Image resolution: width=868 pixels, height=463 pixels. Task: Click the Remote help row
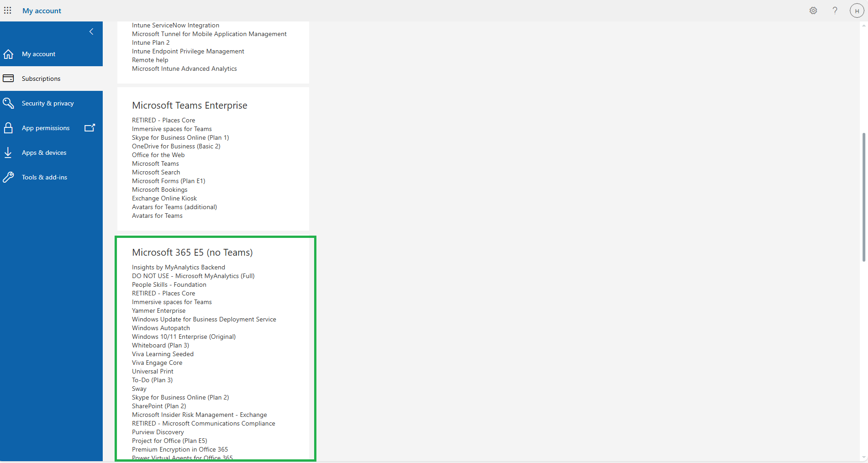pyautogui.click(x=150, y=60)
